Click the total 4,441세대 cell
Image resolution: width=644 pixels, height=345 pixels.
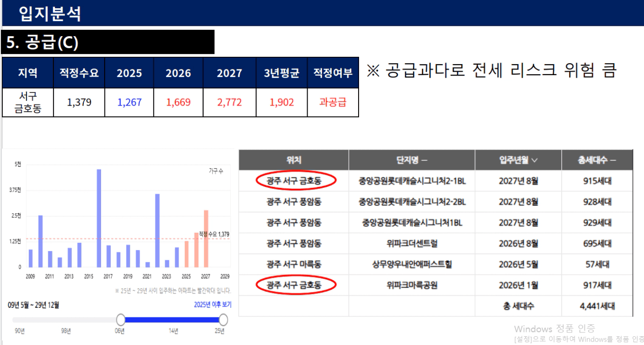tap(597, 306)
